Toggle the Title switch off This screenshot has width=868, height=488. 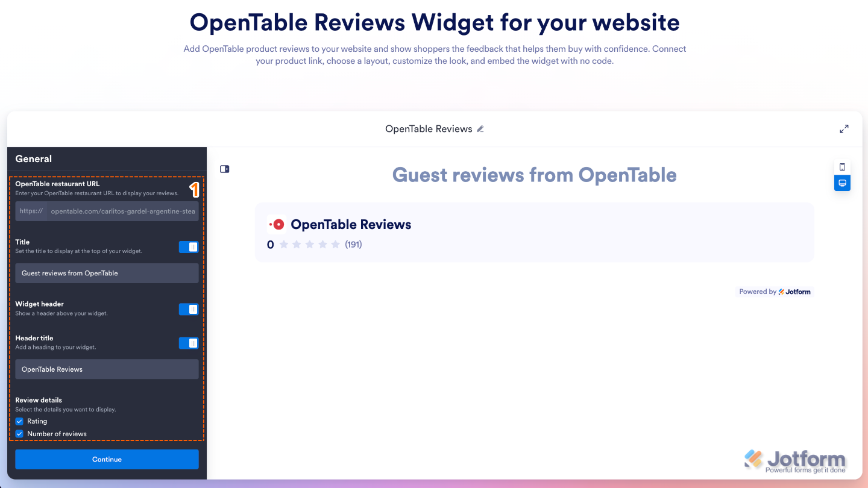tap(189, 246)
